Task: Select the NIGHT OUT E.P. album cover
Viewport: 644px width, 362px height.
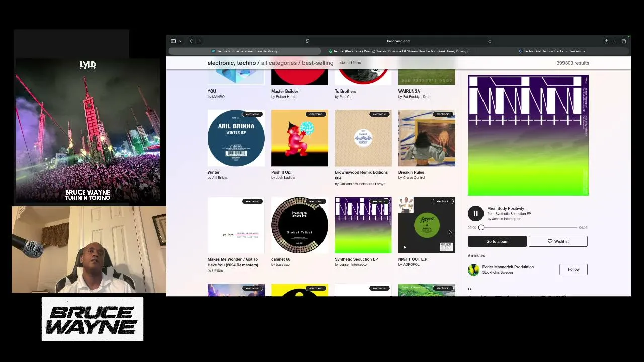Action: pyautogui.click(x=427, y=225)
